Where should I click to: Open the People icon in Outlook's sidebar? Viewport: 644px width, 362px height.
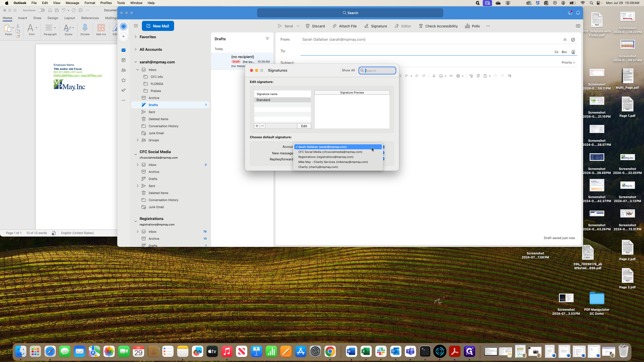point(124,70)
